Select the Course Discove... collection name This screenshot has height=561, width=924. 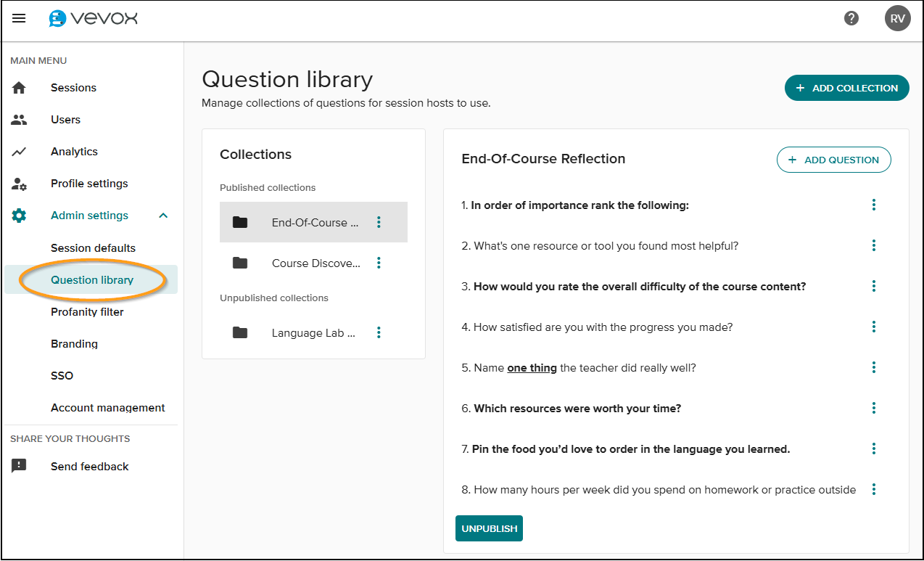click(x=316, y=263)
